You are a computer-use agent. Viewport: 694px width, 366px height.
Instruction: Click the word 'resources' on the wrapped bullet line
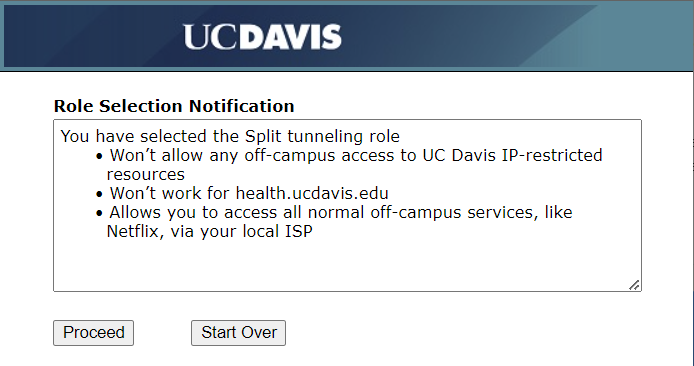pyautogui.click(x=146, y=174)
